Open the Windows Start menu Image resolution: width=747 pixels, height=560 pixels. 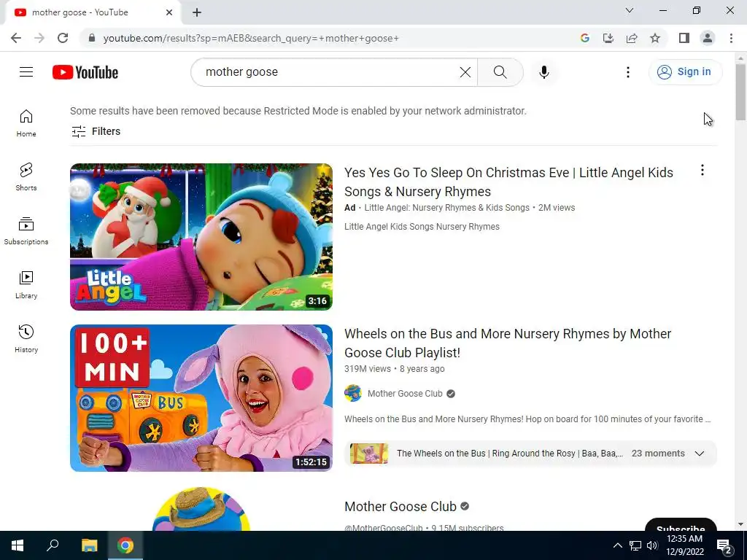(x=18, y=545)
